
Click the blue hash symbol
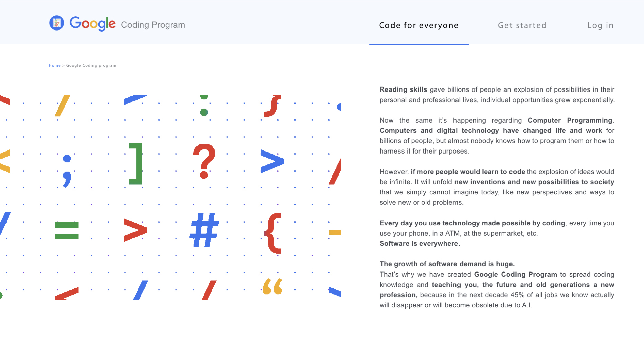pyautogui.click(x=204, y=230)
